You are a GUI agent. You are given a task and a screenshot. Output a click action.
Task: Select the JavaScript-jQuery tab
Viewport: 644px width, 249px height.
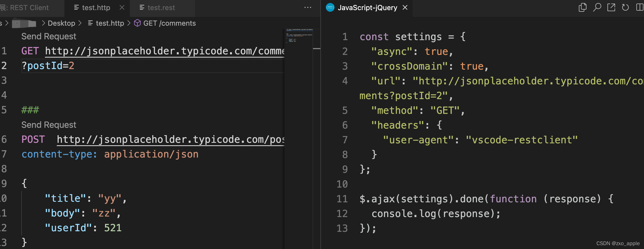pos(367,8)
